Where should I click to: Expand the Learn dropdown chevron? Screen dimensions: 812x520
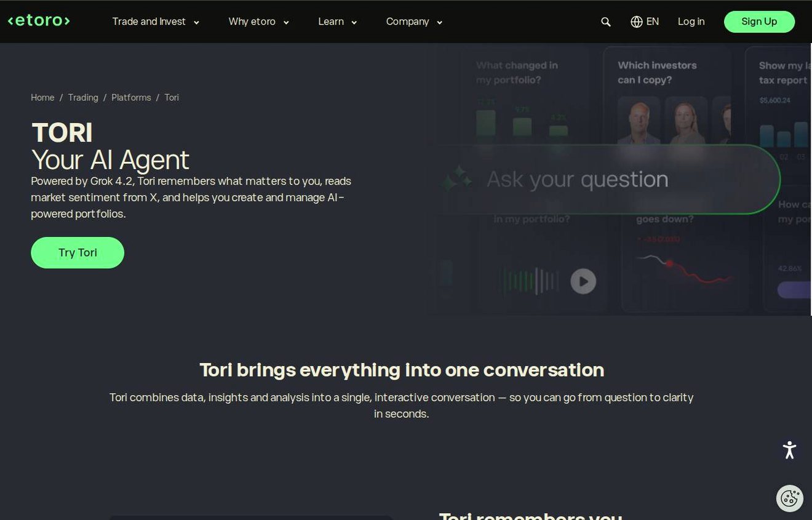click(354, 23)
